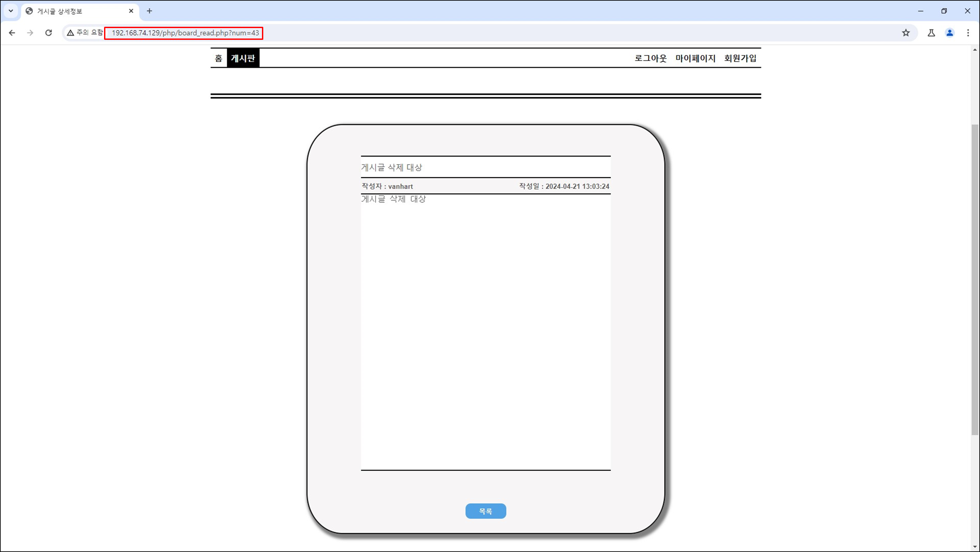Screen dimensions: 980x552
Task: Click the forward navigation arrow
Action: (30, 33)
